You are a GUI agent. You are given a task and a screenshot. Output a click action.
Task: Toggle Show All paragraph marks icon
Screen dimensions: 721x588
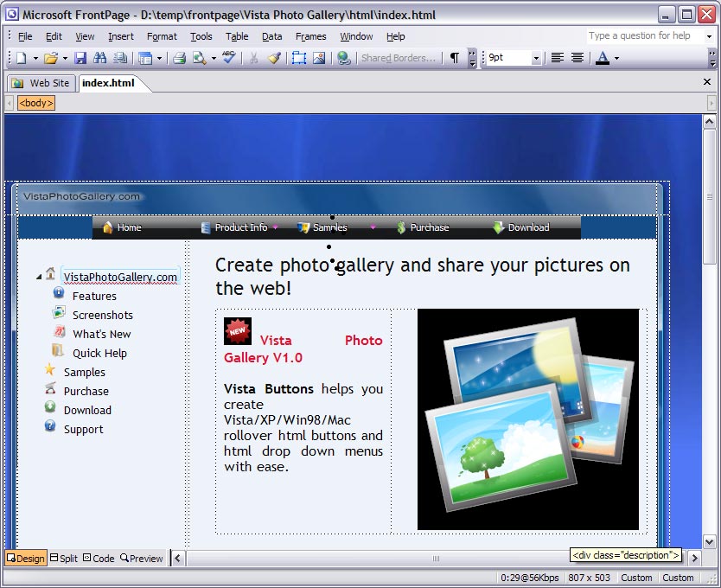pos(455,58)
